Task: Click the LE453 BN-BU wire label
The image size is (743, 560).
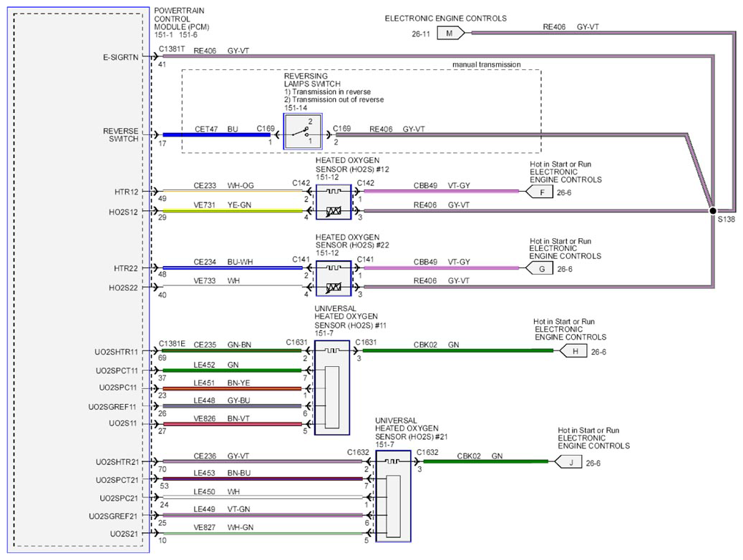Action: pyautogui.click(x=222, y=473)
